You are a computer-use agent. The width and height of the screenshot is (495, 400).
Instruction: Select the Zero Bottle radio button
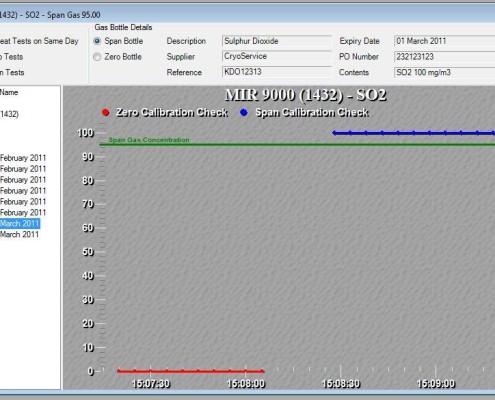tap(97, 57)
